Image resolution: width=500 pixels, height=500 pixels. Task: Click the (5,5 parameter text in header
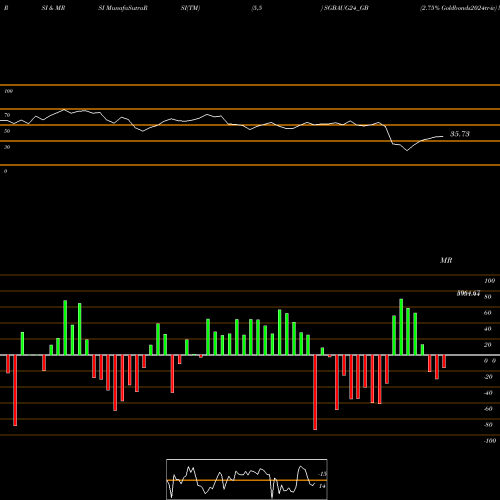257,8
